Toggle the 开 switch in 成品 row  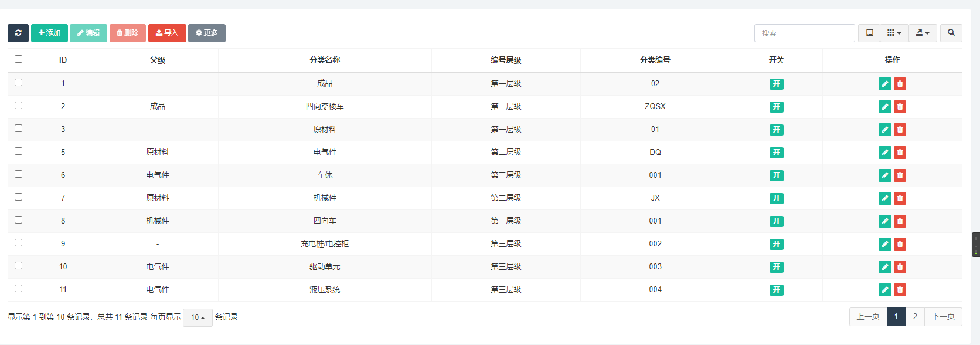pos(776,84)
